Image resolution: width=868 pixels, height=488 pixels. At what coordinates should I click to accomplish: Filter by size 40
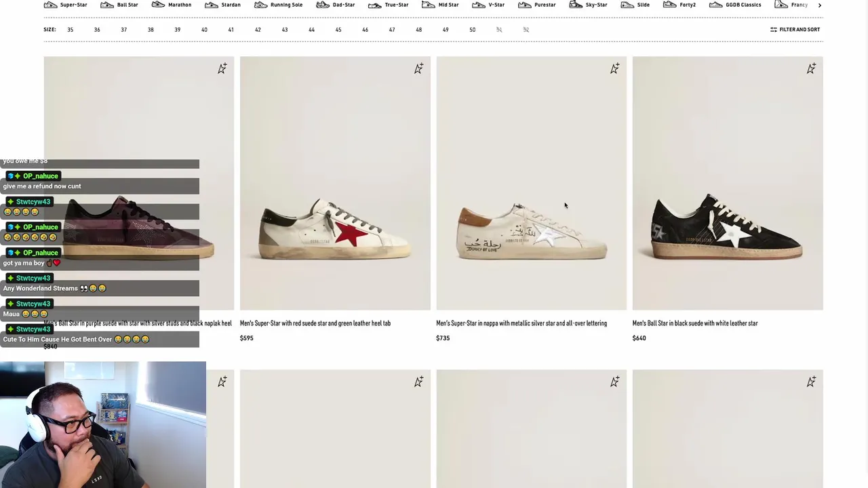tap(204, 30)
